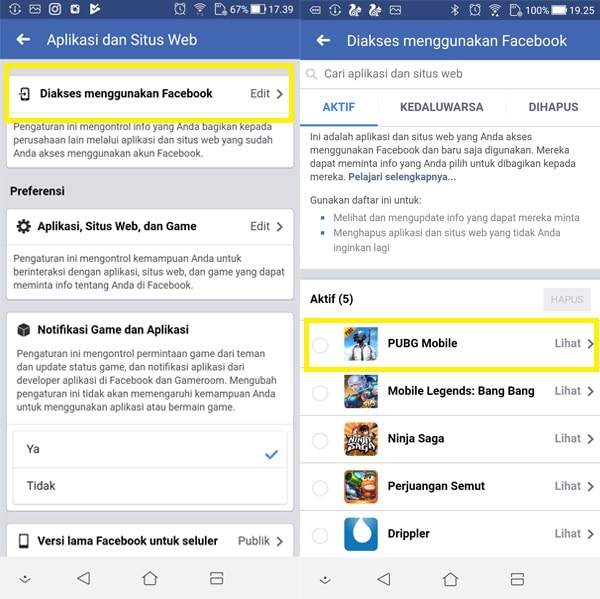Open the Ninja Saga app icon

[360, 439]
